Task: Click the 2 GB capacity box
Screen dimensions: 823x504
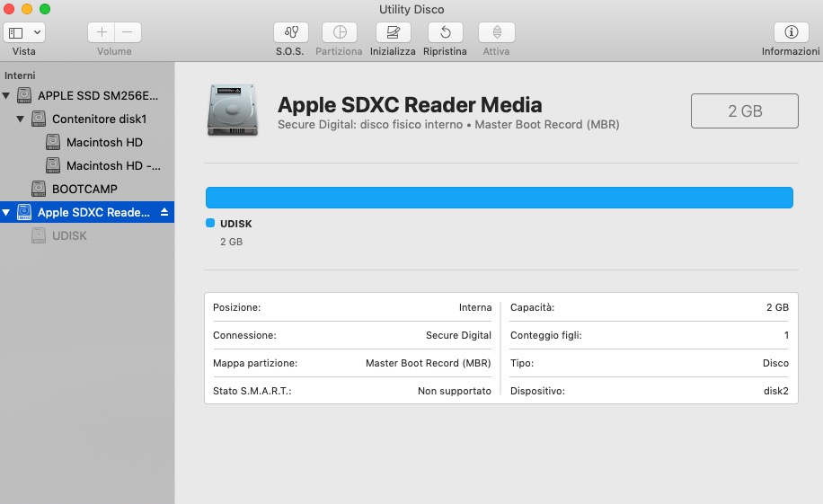Action: click(744, 111)
